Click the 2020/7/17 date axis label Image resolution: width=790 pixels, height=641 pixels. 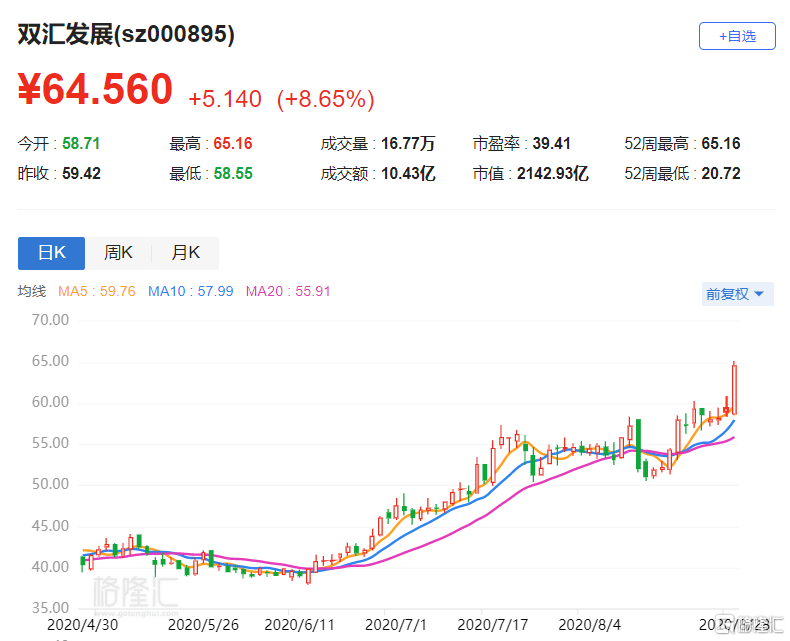point(492,625)
